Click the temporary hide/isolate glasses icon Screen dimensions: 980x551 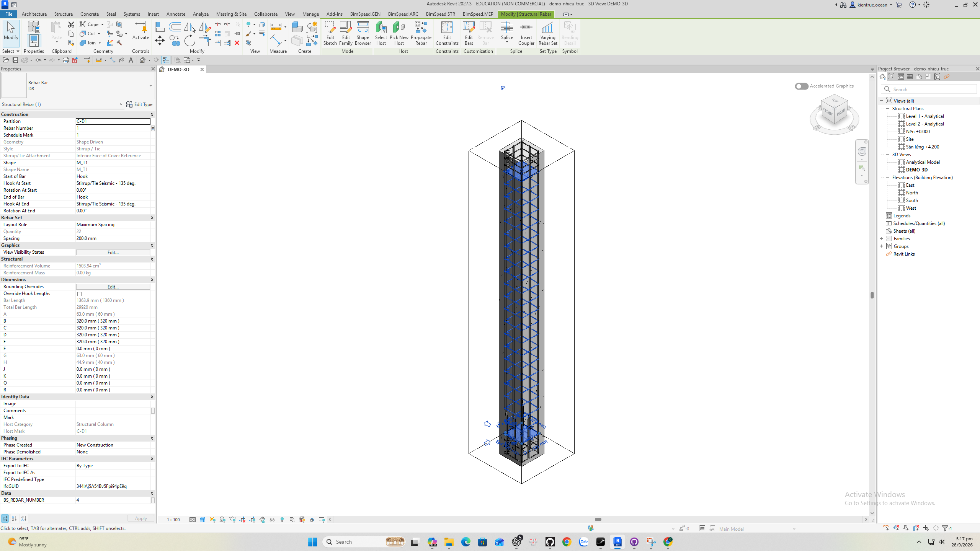(272, 520)
